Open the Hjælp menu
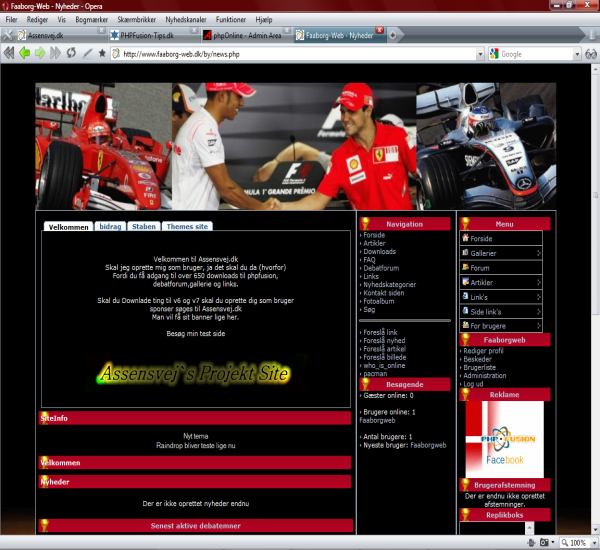Viewport: 600px width, 550px height. click(264, 20)
